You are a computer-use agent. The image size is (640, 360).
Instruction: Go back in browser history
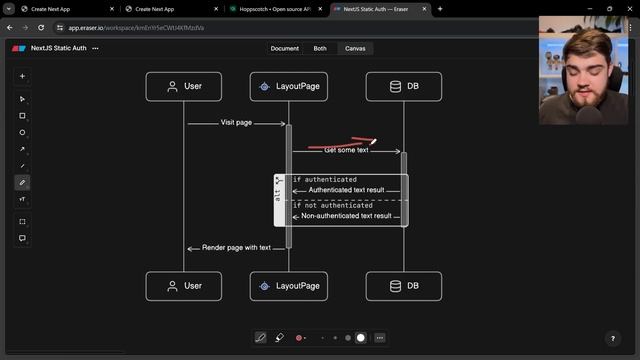(x=10, y=28)
